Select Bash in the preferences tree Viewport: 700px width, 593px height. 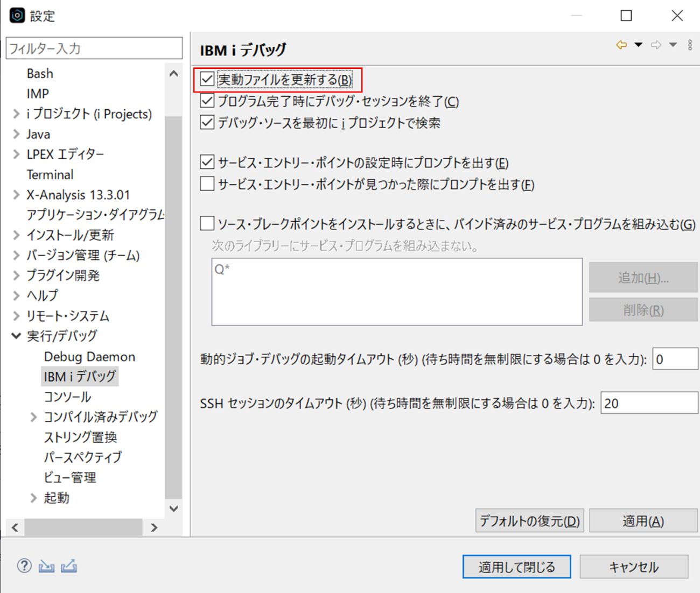tap(40, 73)
